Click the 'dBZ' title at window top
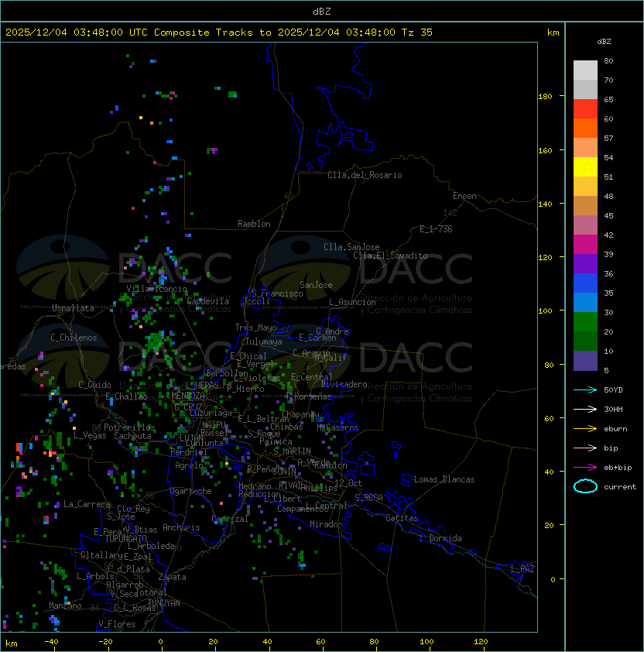Image resolution: width=644 pixels, height=652 pixels. pyautogui.click(x=322, y=12)
